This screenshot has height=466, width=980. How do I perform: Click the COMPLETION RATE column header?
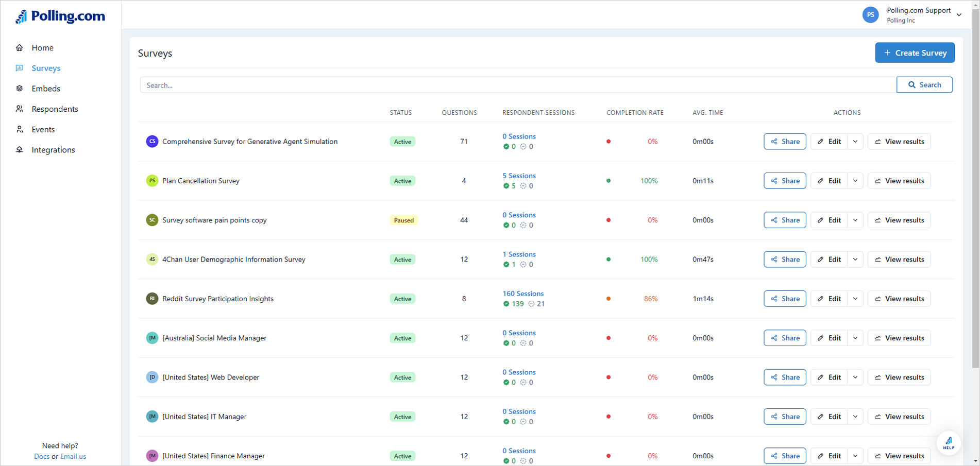coord(635,113)
